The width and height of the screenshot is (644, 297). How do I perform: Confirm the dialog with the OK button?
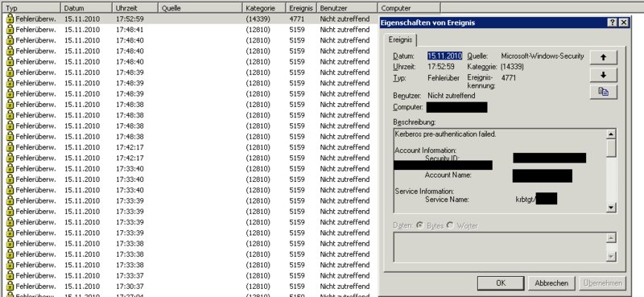coord(501,283)
